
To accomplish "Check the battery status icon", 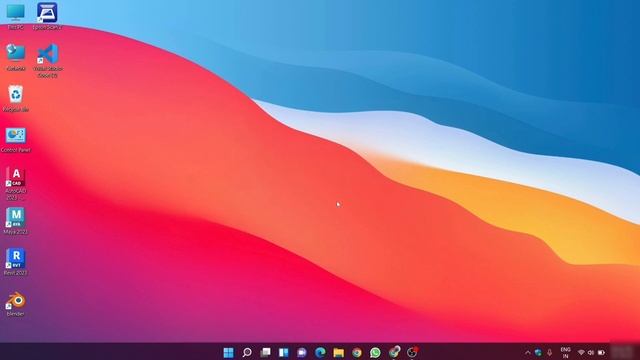I will (x=601, y=352).
